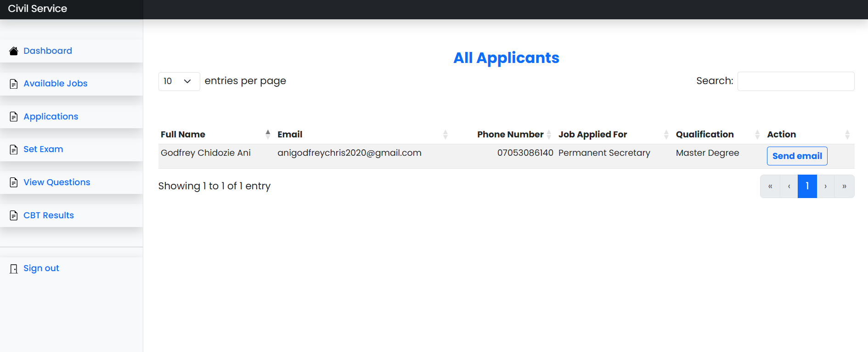This screenshot has width=868, height=352.
Task: Click the Dashboard home icon
Action: [14, 51]
